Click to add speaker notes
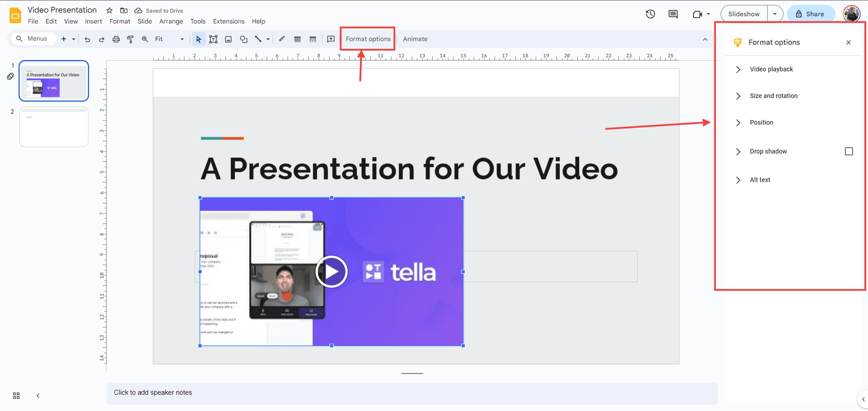868x411 pixels. tap(412, 393)
